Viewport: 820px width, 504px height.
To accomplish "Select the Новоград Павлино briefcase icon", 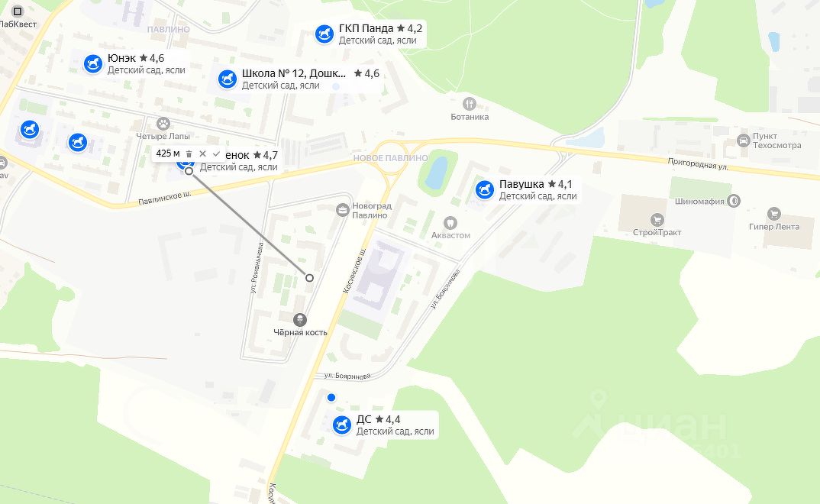I will click(343, 210).
